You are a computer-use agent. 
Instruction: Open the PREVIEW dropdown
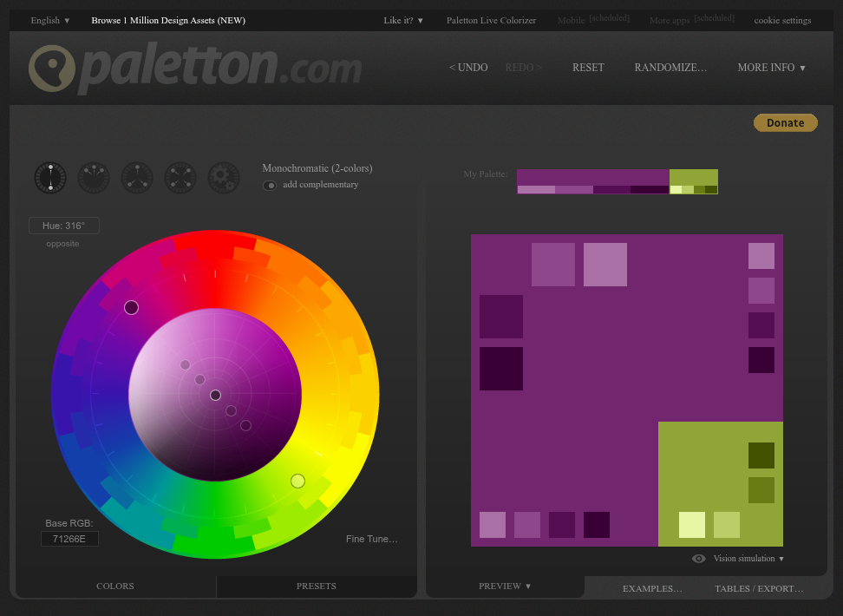point(505,586)
